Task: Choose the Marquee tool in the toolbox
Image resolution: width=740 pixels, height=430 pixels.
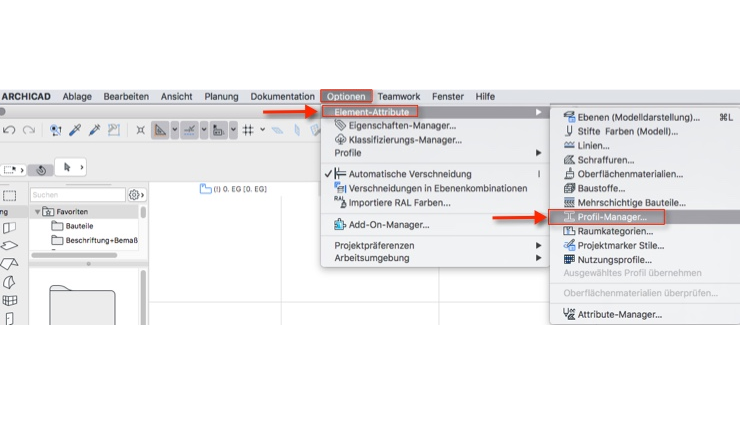Action: pyautogui.click(x=9, y=195)
